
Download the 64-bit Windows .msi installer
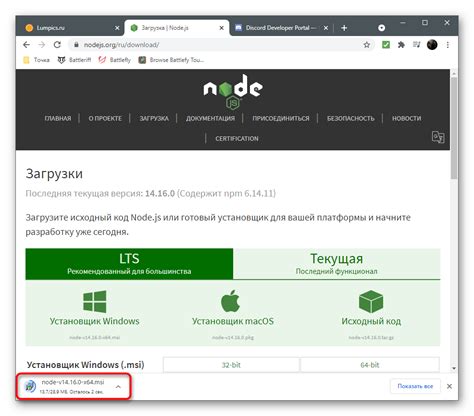(x=370, y=365)
